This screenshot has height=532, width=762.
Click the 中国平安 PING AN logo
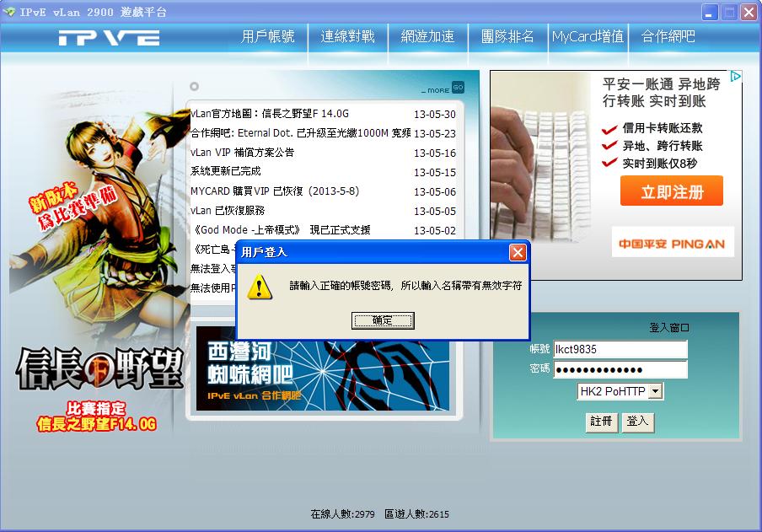pos(672,243)
